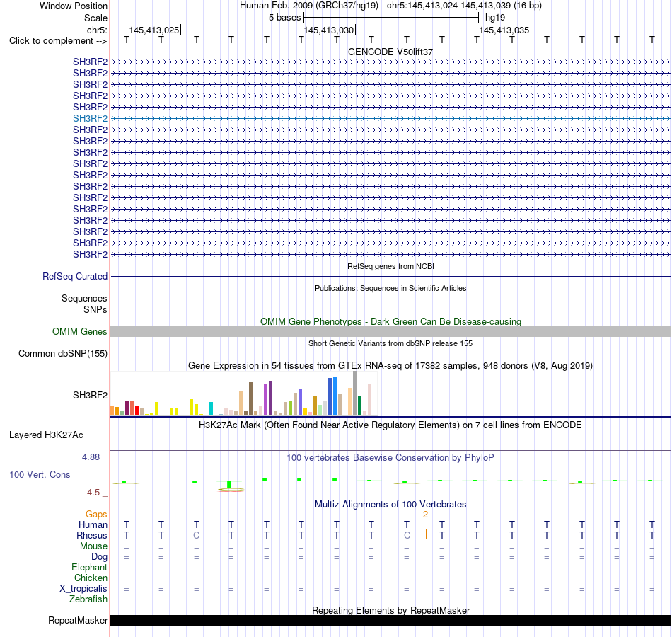672x637 pixels.
Task: Click the 'Mouse' alignment row label
Action: [x=93, y=546]
